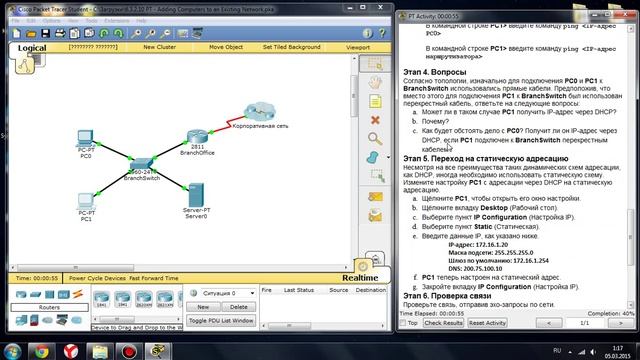The width and height of the screenshot is (640, 360).
Task: Tick the Top checkbox in PT Activity
Action: [x=404, y=323]
